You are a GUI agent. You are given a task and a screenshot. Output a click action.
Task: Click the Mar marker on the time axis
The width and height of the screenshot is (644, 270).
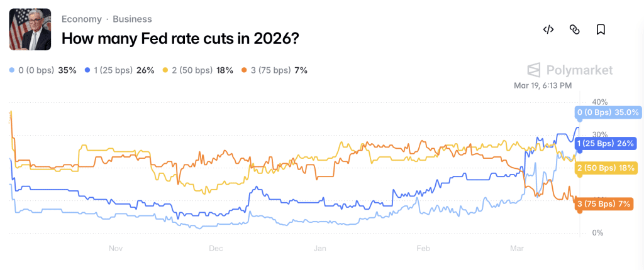(516, 248)
